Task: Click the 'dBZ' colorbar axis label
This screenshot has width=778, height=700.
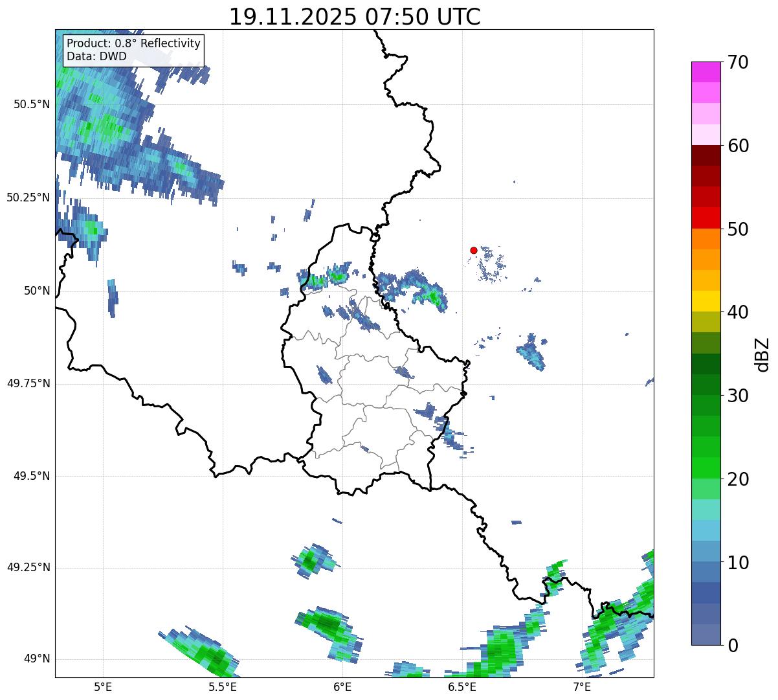Action: [x=762, y=354]
